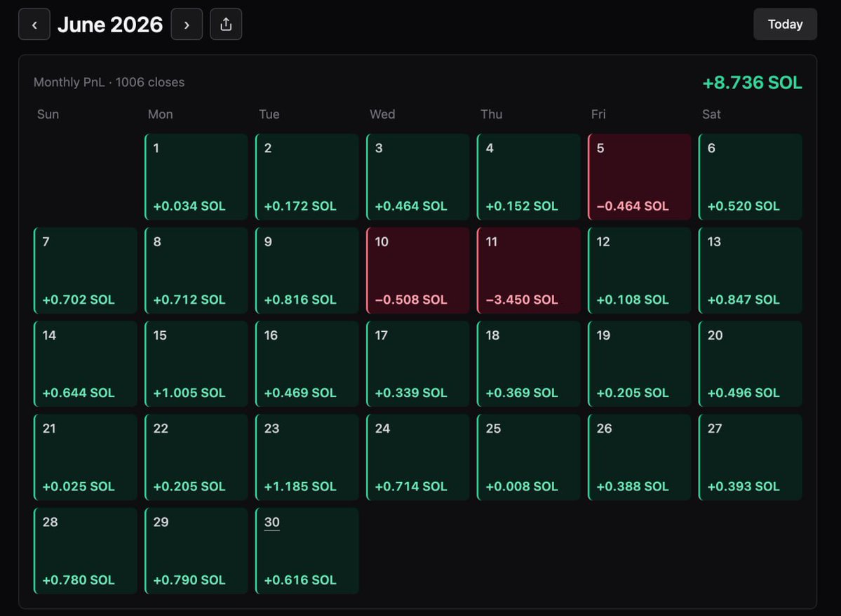Click the Mon column header
The width and height of the screenshot is (841, 616).
pos(161,114)
